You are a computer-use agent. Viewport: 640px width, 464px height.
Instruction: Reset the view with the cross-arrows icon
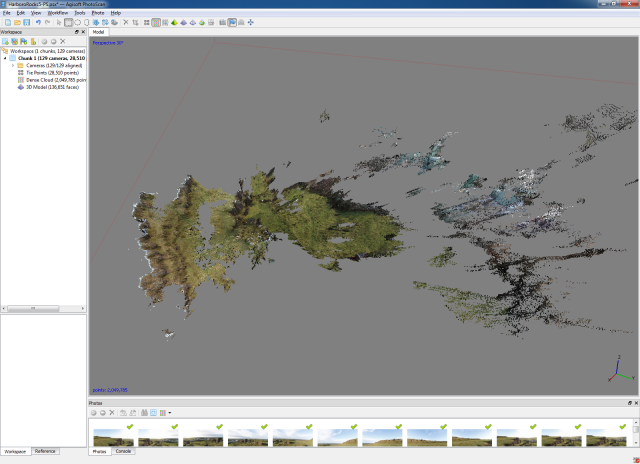click(251, 22)
